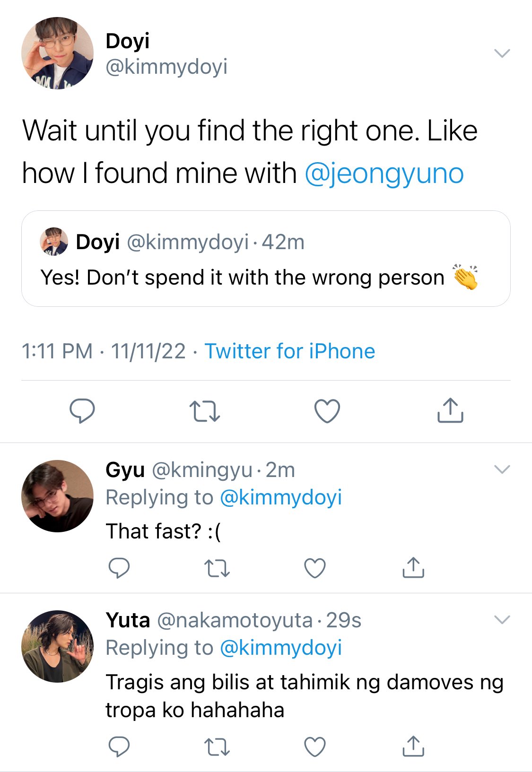Image resolution: width=532 pixels, height=772 pixels.
Task: Open Yuta's profile avatar
Action: 58,646
